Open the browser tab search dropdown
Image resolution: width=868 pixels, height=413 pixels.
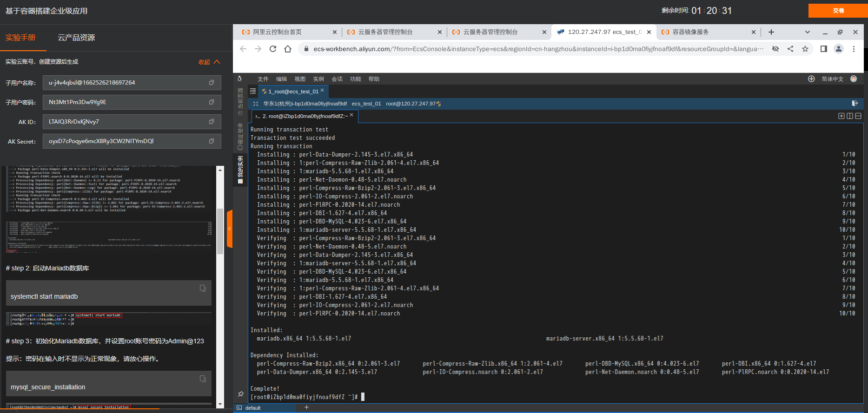[x=808, y=32]
